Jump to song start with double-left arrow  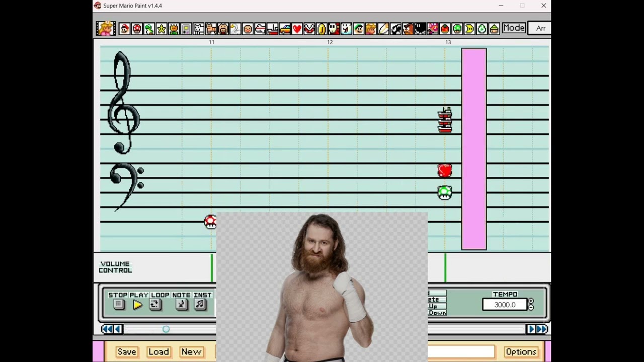[107, 329]
